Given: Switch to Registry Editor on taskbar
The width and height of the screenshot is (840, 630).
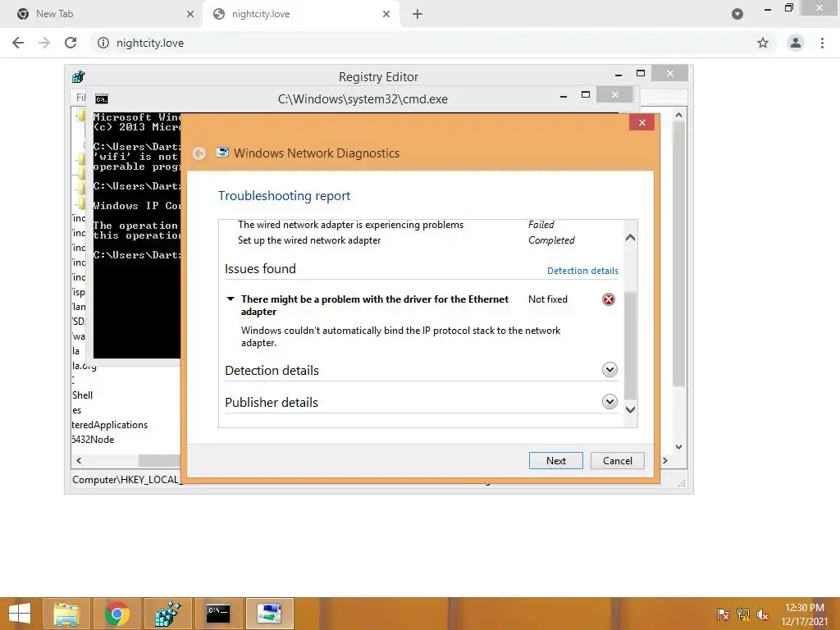Looking at the screenshot, I should pyautogui.click(x=167, y=614).
